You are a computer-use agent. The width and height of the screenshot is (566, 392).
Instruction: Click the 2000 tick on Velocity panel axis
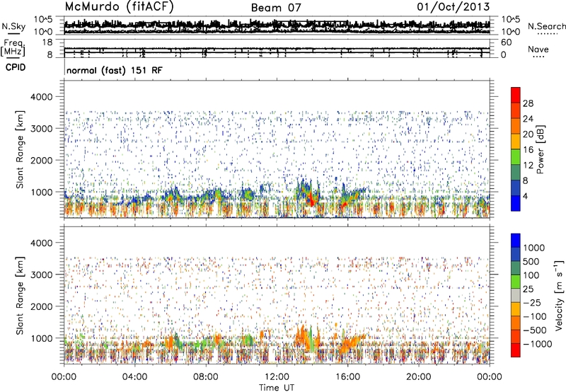(x=41, y=306)
